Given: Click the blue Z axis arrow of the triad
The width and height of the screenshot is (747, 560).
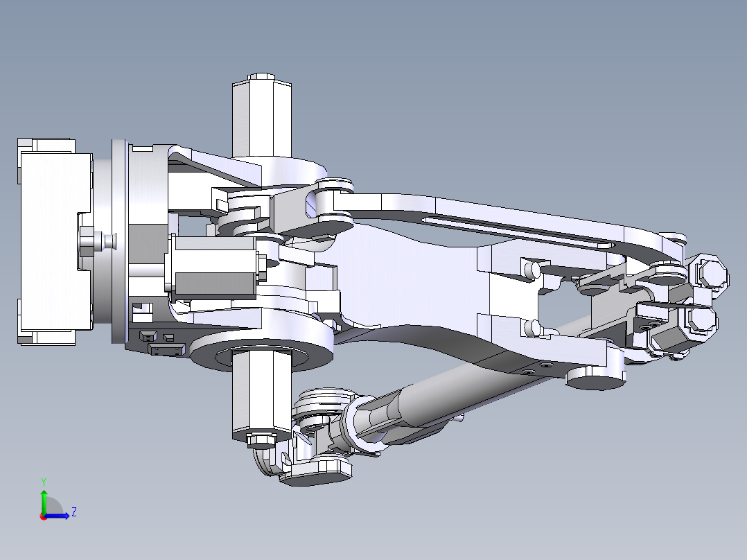Looking at the screenshot, I should [57, 516].
